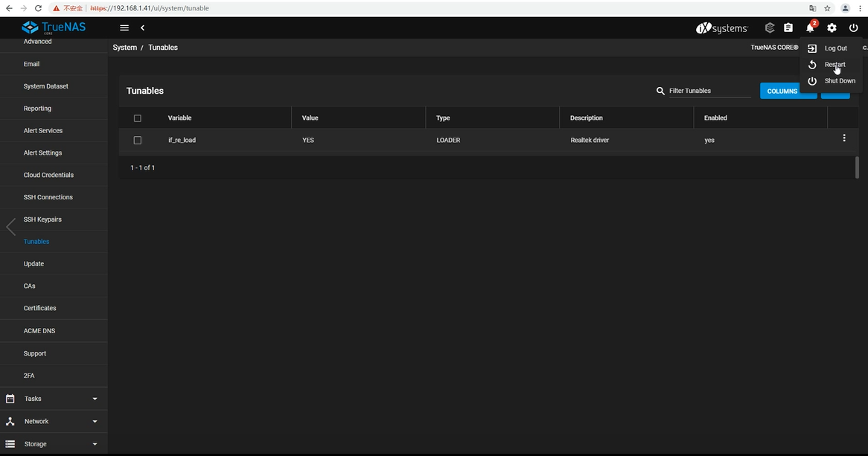Open SSH Connections in sidebar
Image resolution: width=868 pixels, height=456 pixels.
pos(48,197)
